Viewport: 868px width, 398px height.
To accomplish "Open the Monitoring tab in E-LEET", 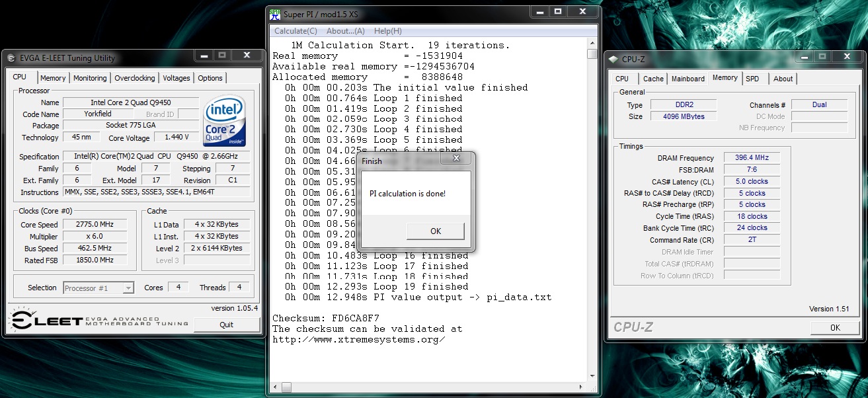I will [90, 78].
